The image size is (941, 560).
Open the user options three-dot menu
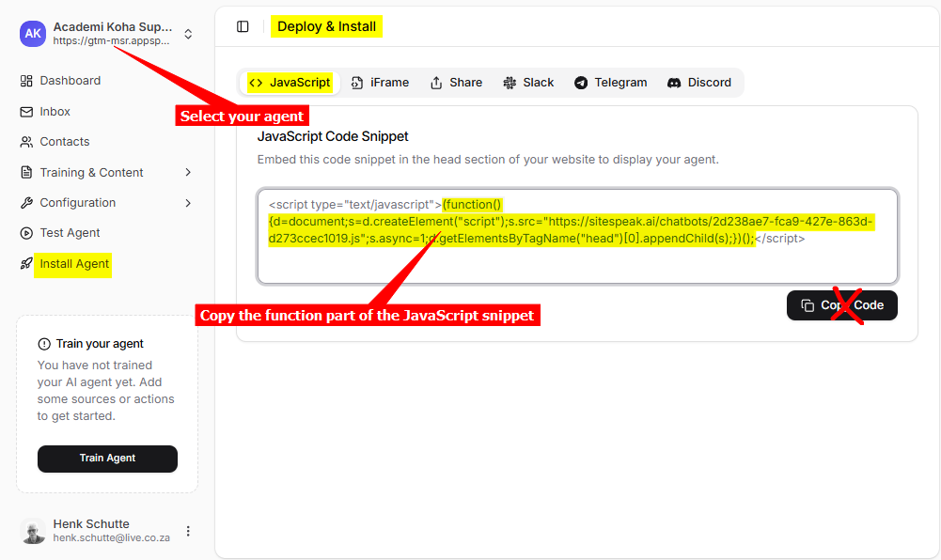click(188, 531)
